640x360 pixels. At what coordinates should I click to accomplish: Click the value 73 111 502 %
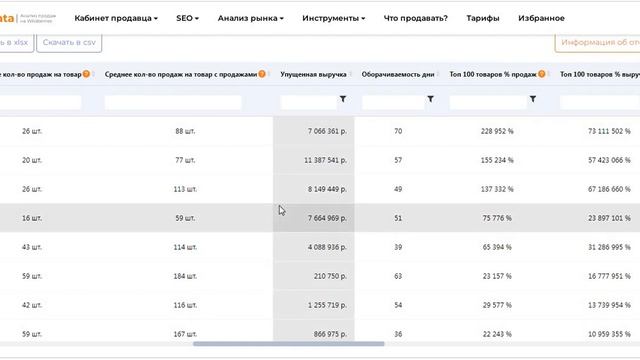609,131
